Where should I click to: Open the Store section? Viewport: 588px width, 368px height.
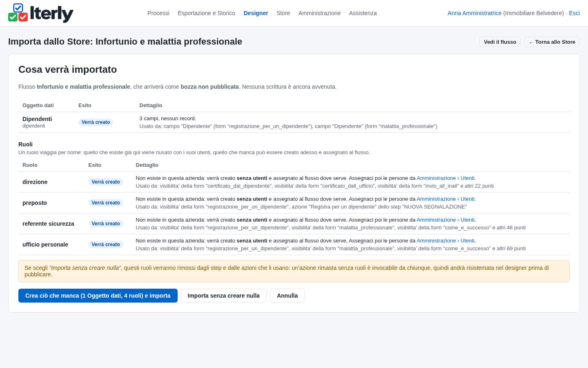[283, 13]
